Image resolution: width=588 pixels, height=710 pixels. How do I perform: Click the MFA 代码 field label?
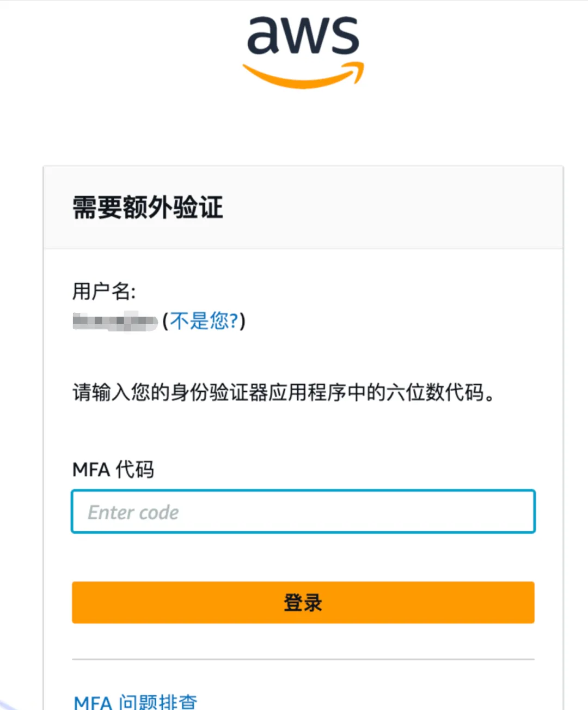[114, 469]
